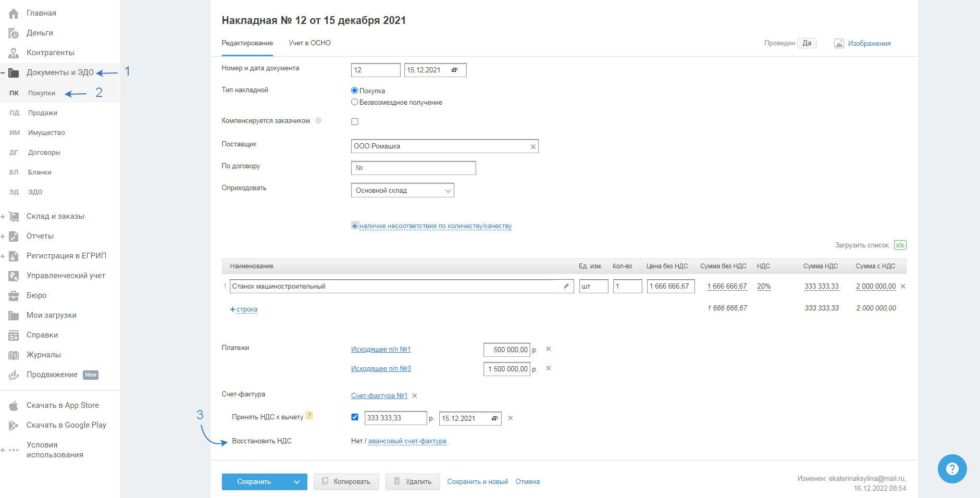The height and width of the screenshot is (498, 980).
Task: Collapse the Документы и ЭДО section
Action: point(3,73)
